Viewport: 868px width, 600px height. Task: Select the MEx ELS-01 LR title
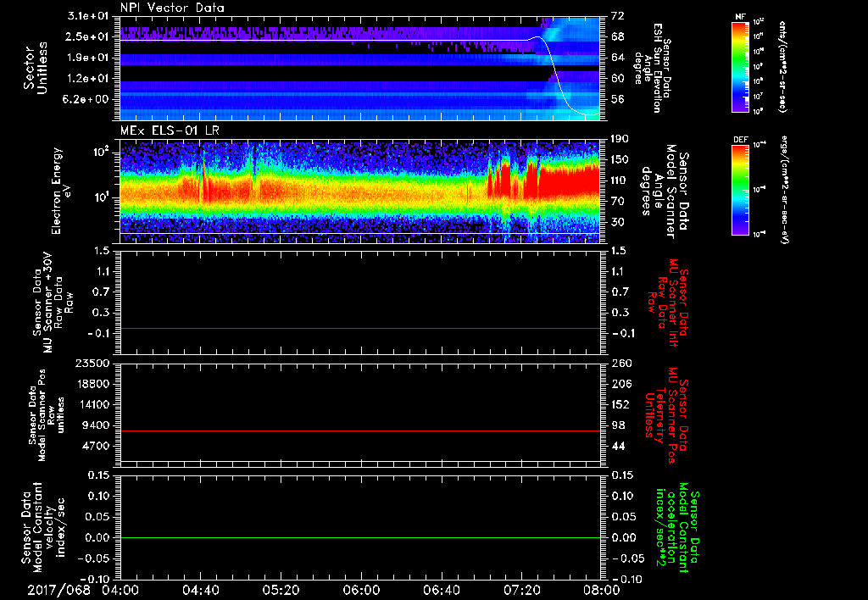pos(170,131)
